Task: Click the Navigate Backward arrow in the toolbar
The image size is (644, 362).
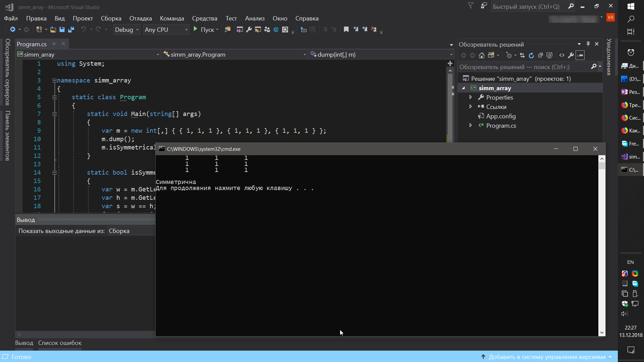Action: coord(13,29)
